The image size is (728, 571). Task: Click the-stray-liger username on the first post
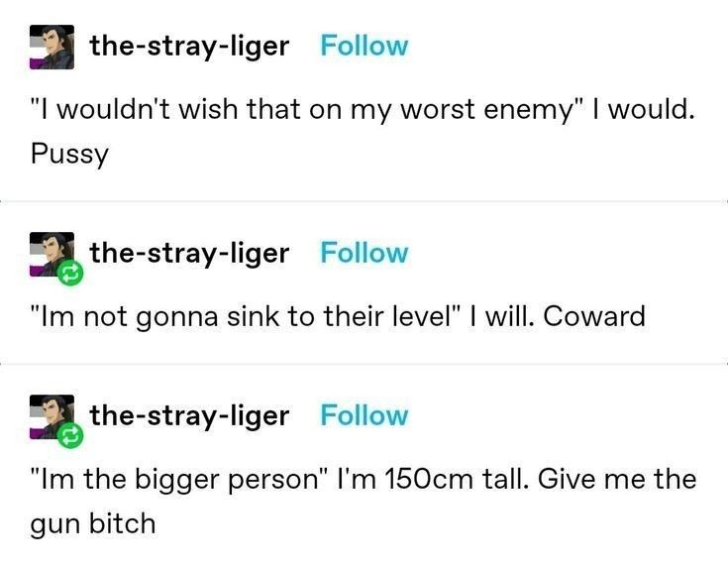189,47
